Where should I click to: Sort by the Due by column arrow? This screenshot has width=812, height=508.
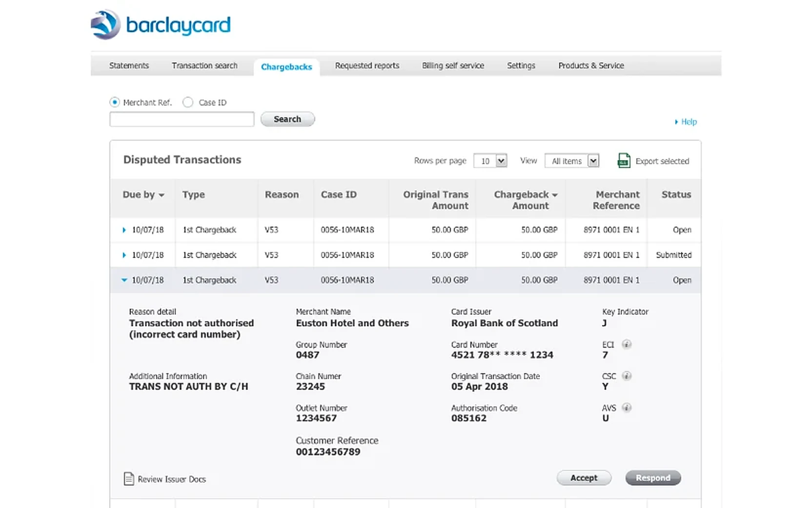click(x=162, y=195)
